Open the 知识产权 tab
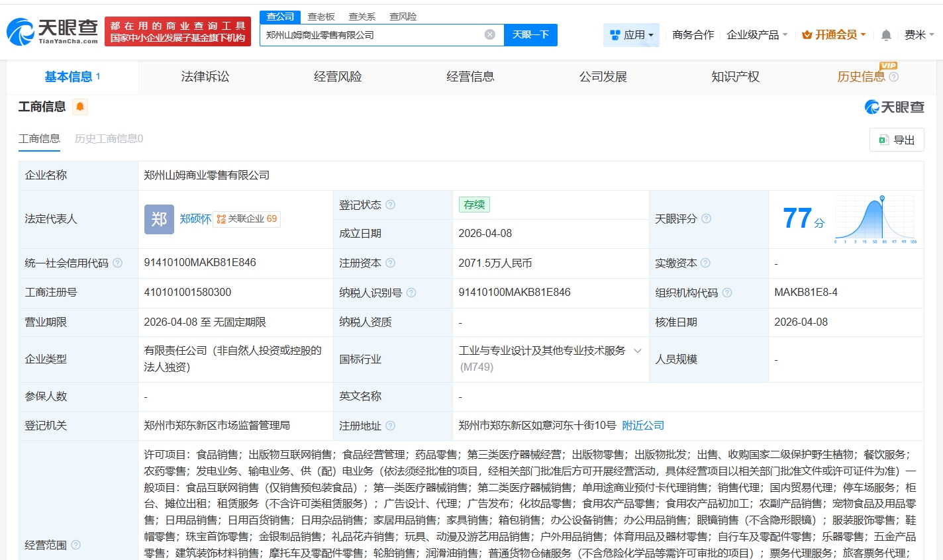The width and height of the screenshot is (943, 560). pos(735,77)
